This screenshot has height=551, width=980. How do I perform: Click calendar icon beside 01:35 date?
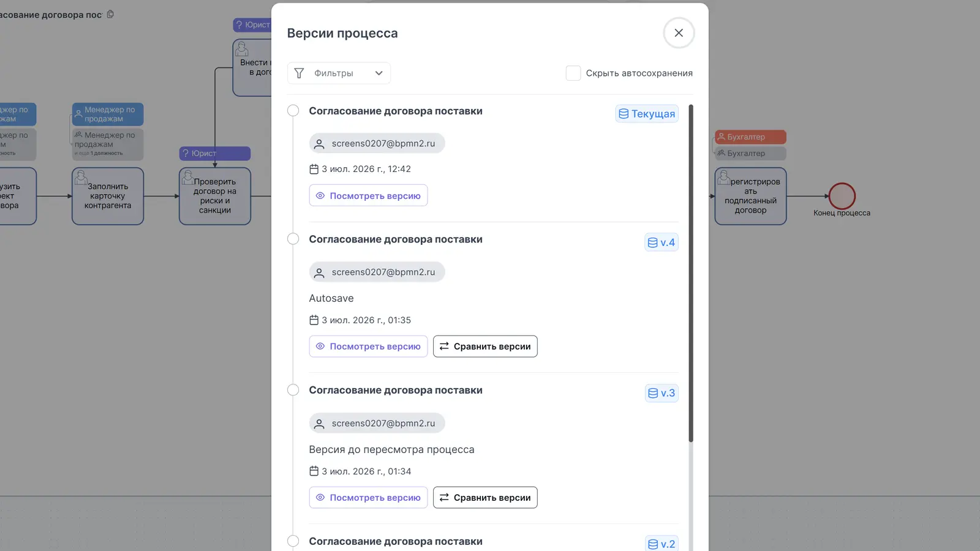314,320
